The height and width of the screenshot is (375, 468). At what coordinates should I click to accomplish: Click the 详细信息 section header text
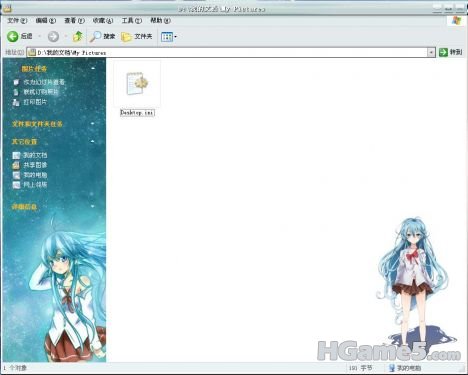point(24,207)
